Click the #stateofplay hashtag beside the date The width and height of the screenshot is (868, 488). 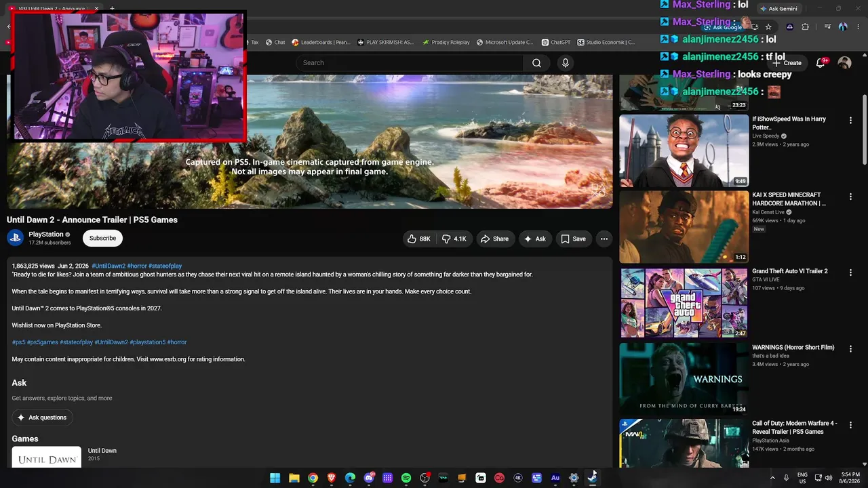pos(165,266)
